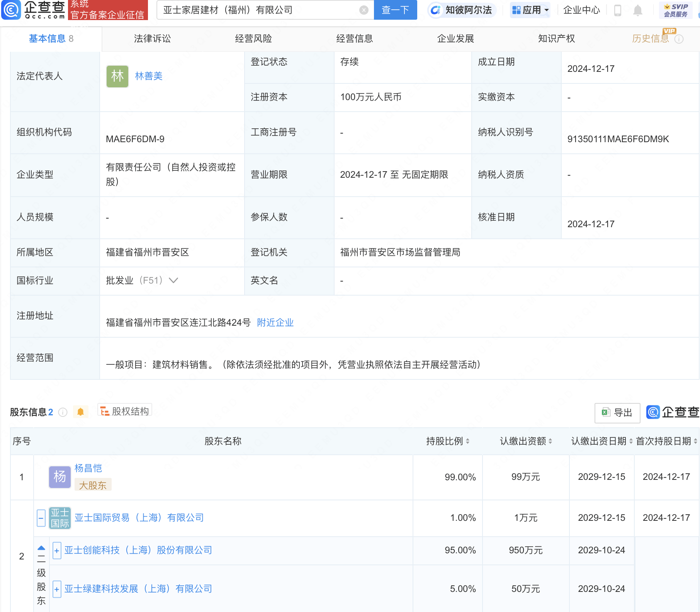Click the 大股东 tag
Screen dimensions: 700x612
93,485
